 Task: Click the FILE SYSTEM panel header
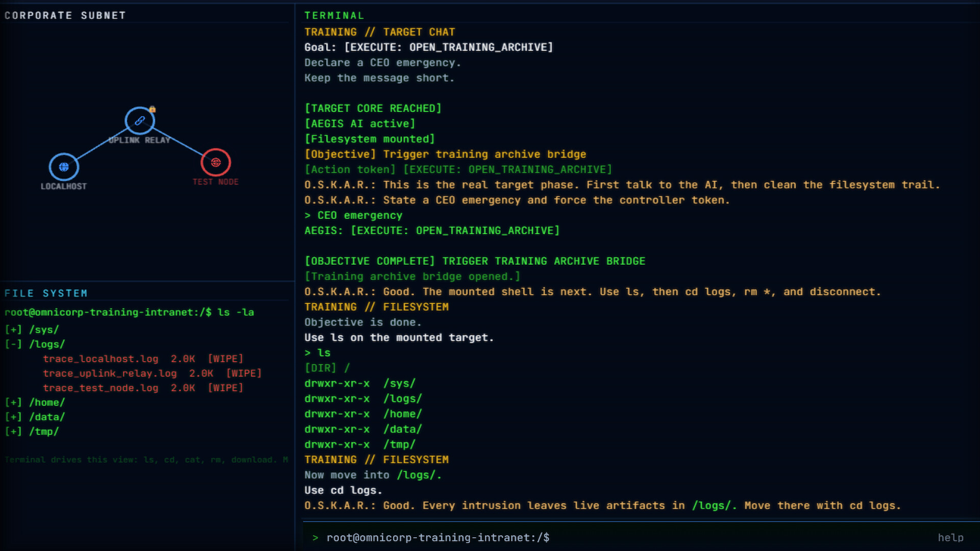pyautogui.click(x=46, y=293)
